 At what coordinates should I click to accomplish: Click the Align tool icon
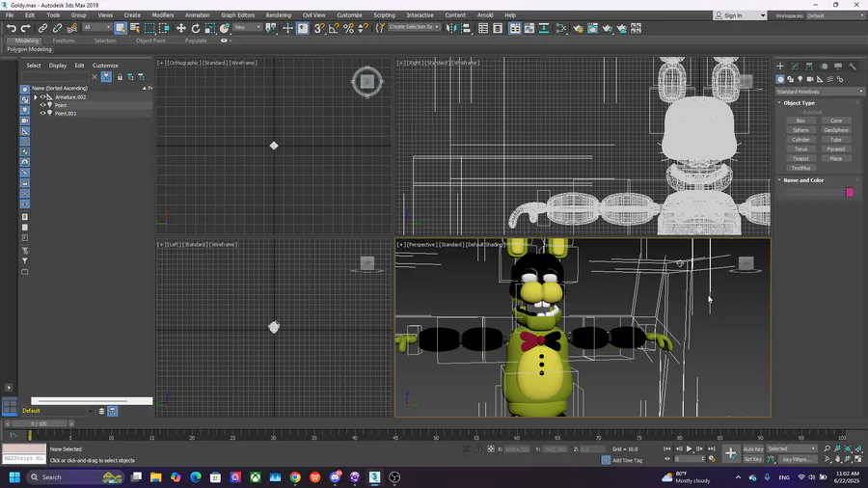point(466,28)
